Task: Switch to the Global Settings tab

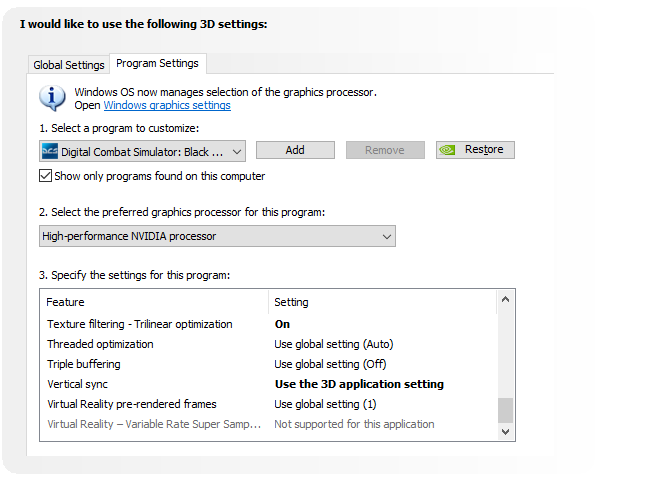Action: (69, 65)
